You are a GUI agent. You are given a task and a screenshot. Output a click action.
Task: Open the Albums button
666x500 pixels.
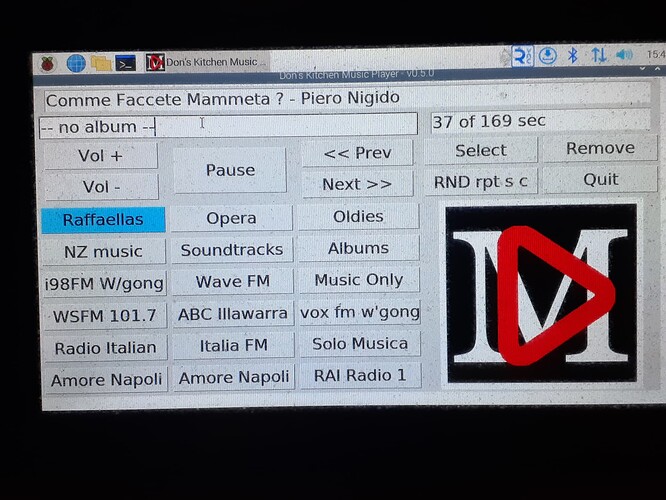pyautogui.click(x=359, y=248)
